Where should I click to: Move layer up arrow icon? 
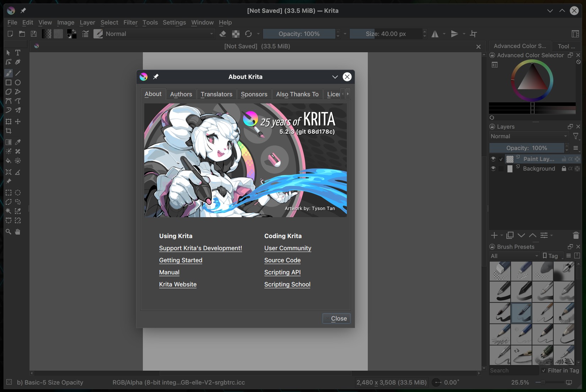coord(533,235)
